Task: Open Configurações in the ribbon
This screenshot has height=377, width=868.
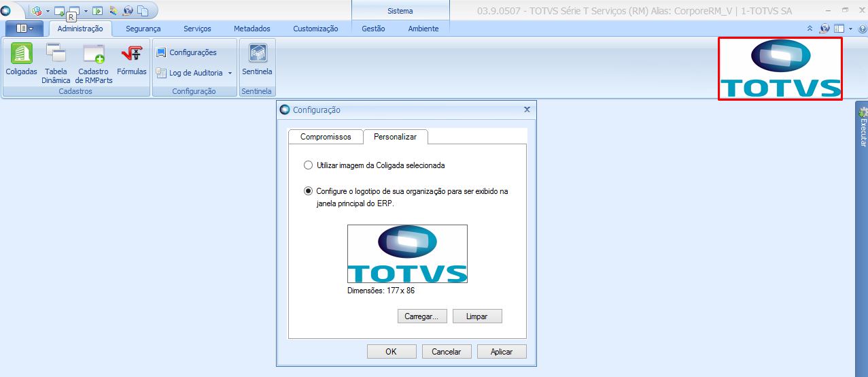Action: coord(186,52)
